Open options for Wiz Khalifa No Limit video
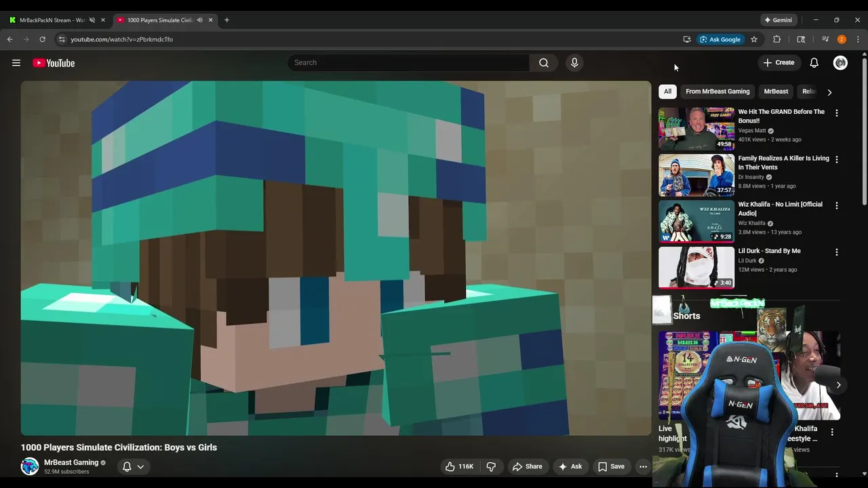Image resolution: width=868 pixels, height=488 pixels. coord(836,205)
